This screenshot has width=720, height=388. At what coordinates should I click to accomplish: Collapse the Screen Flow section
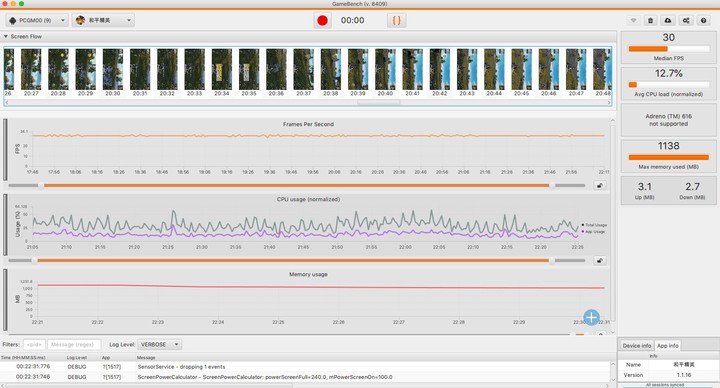(6, 36)
